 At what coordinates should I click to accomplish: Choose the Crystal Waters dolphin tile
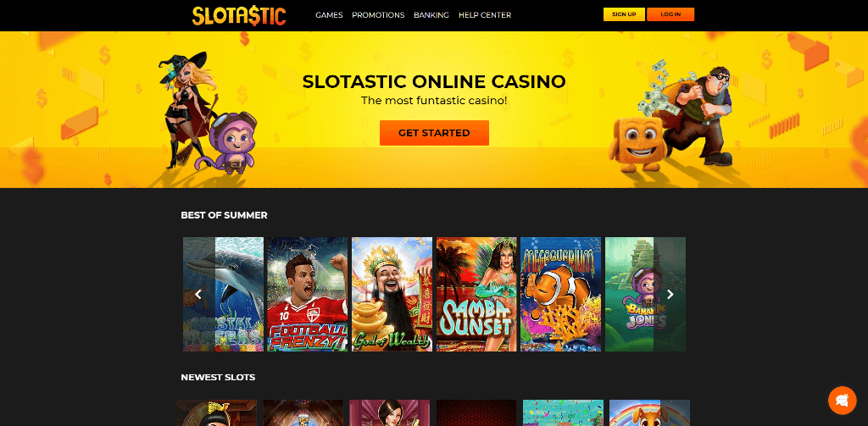pyautogui.click(x=223, y=295)
